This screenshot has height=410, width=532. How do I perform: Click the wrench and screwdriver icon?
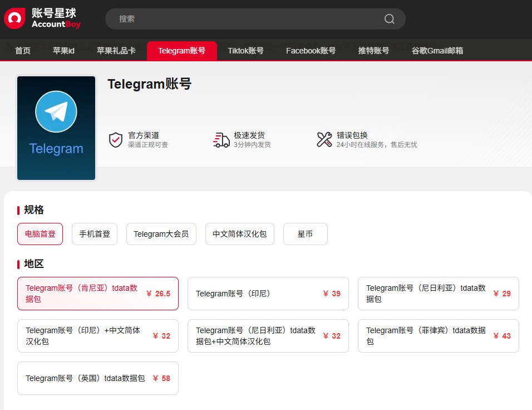(x=324, y=140)
